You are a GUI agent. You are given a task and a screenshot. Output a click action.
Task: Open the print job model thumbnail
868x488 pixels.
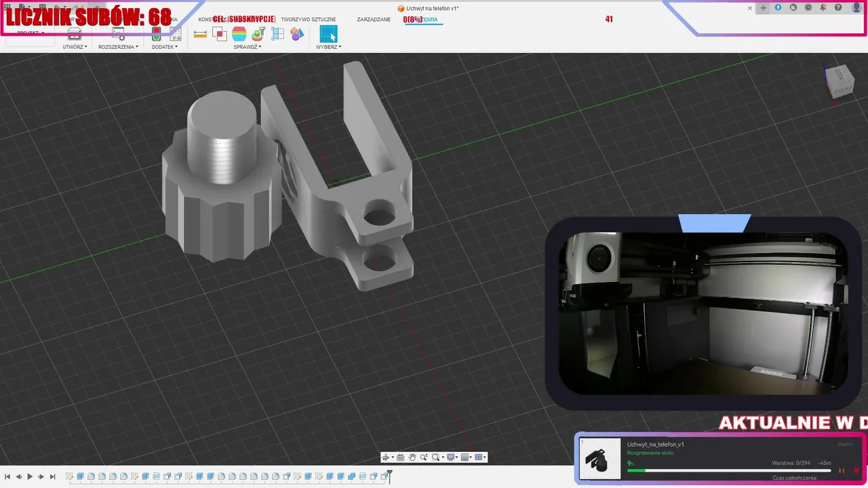(x=601, y=459)
